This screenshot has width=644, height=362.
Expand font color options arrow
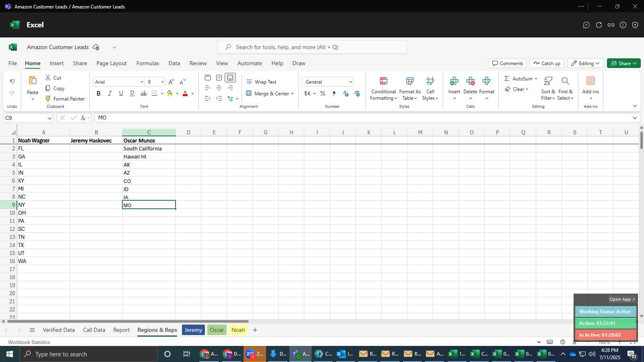coord(192,93)
